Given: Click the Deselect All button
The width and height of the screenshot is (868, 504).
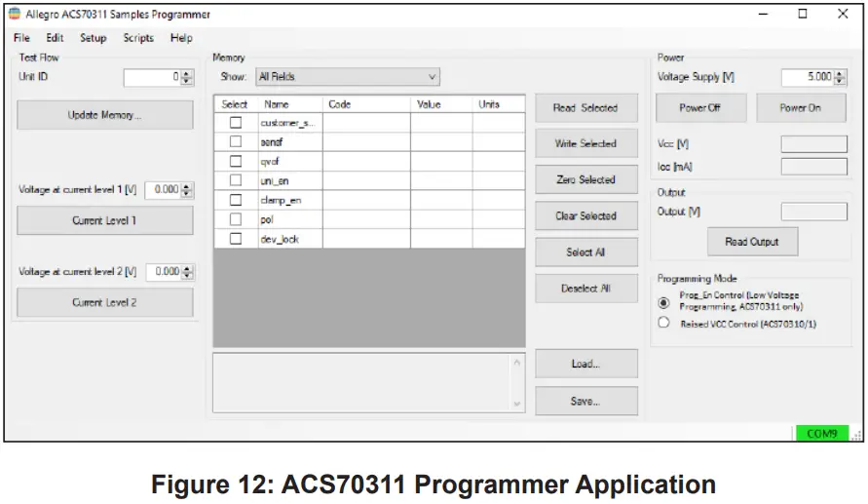Looking at the screenshot, I should 586,289.
